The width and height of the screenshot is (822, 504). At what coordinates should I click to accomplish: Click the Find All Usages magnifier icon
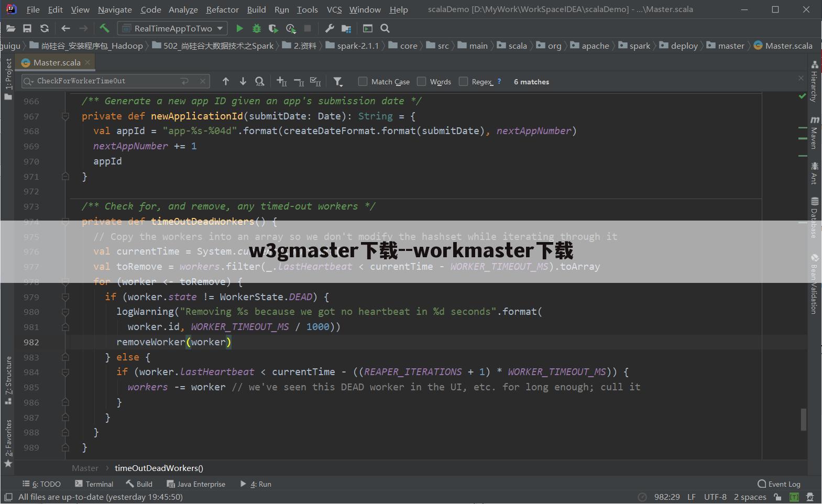pos(259,81)
